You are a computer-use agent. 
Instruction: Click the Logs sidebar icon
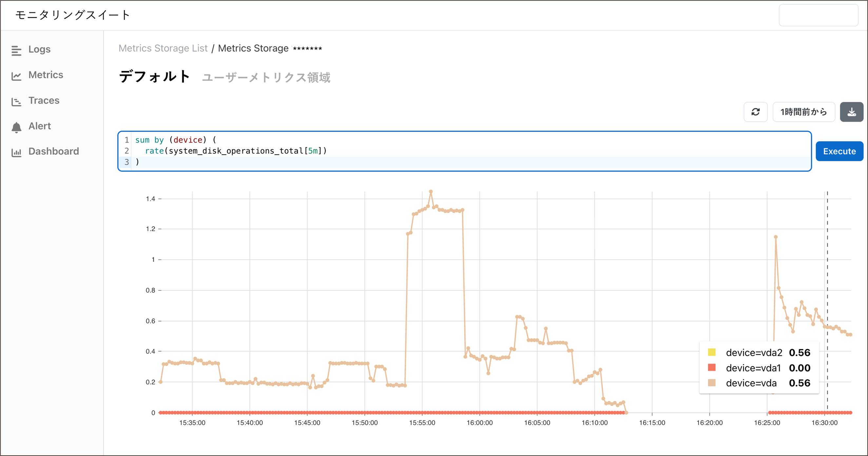[16, 50]
